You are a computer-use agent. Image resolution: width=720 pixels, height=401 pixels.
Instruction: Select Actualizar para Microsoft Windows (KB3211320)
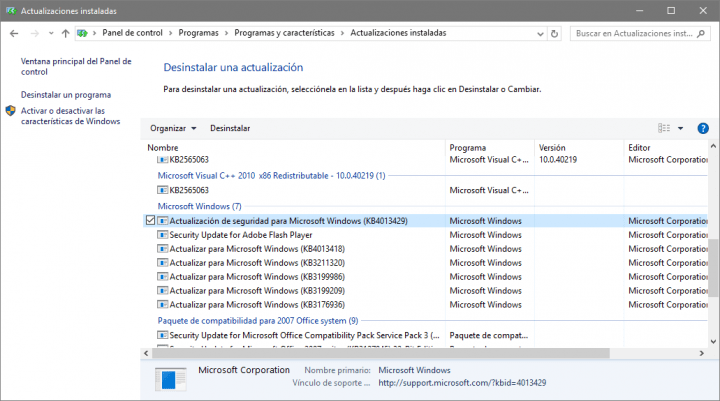[x=257, y=263]
